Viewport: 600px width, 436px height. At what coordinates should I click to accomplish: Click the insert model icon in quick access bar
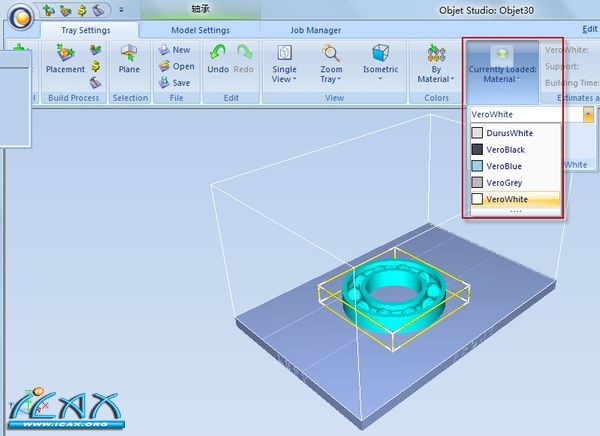click(49, 10)
